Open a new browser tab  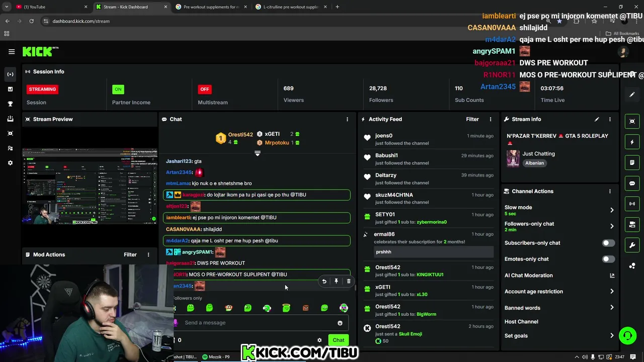click(x=337, y=7)
